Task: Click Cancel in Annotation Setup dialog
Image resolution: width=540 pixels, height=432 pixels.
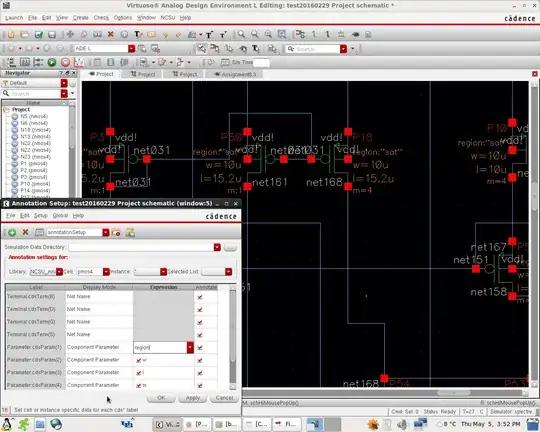Action: 224,398
